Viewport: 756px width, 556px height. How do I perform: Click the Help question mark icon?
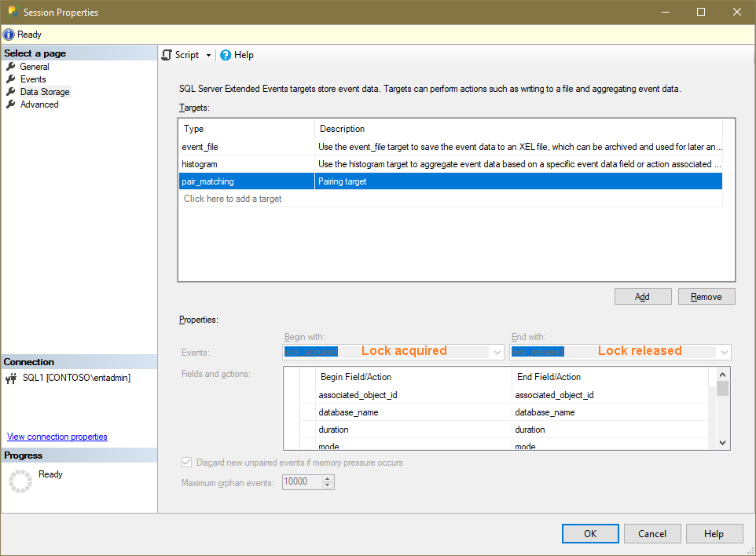tap(226, 55)
